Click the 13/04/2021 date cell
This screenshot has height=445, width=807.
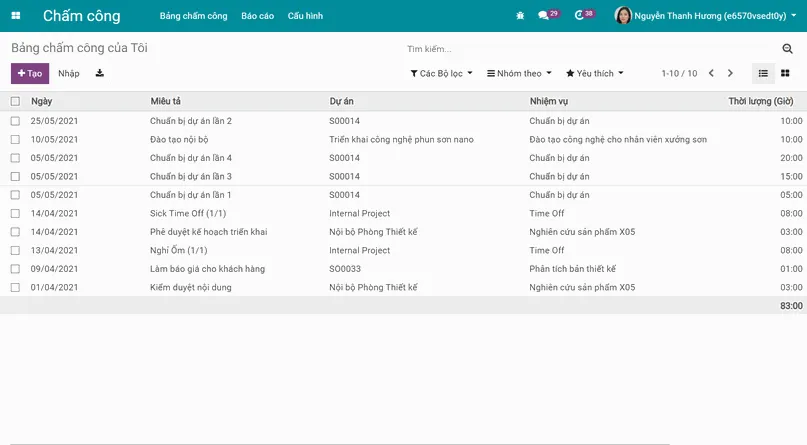point(54,251)
